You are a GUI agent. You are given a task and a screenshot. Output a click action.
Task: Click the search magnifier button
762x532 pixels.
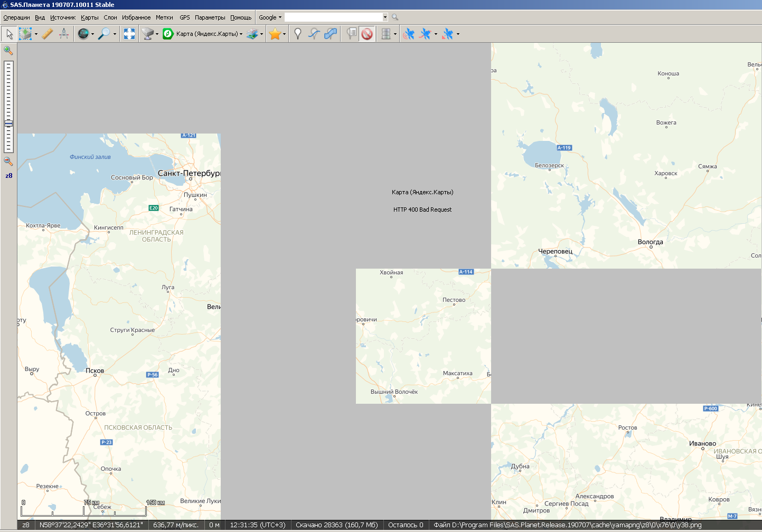point(395,17)
